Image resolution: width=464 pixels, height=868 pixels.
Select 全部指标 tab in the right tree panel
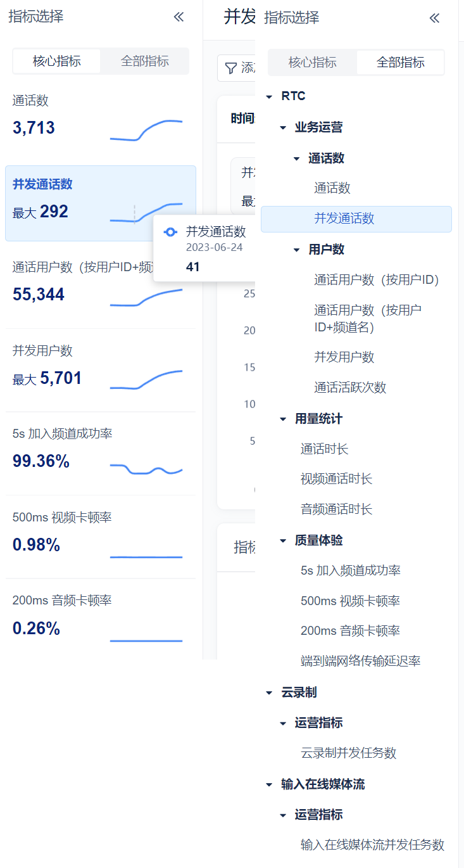[401, 63]
